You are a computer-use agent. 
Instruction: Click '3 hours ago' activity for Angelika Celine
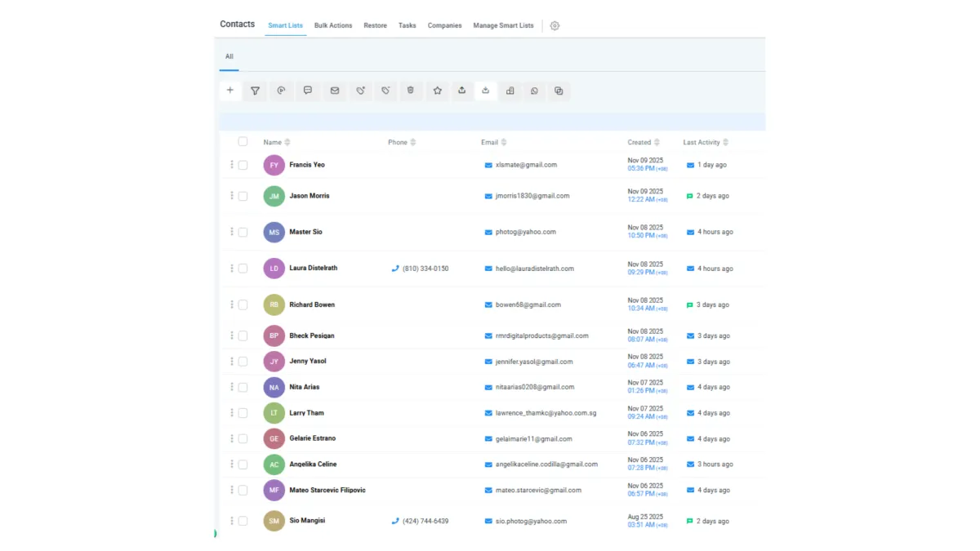pos(715,464)
